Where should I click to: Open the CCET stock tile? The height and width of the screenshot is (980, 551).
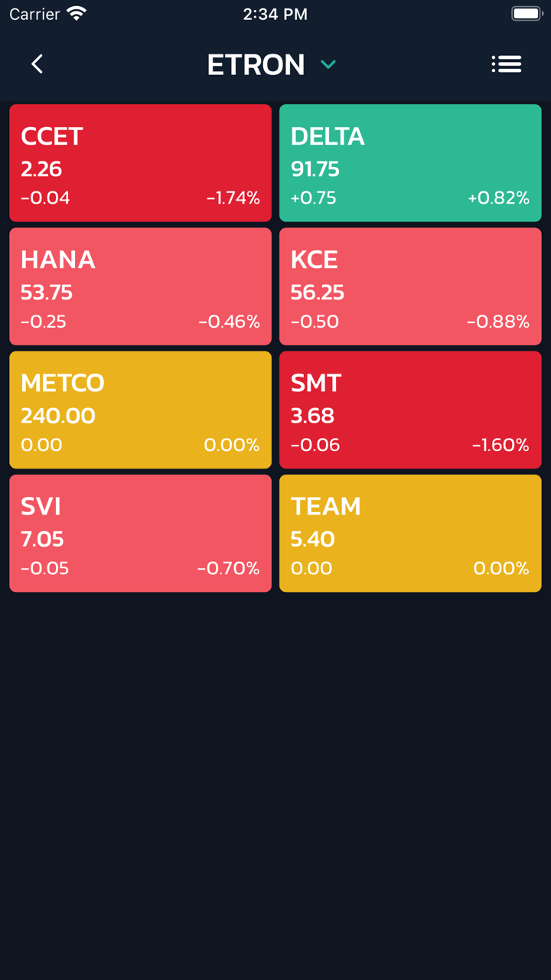click(x=140, y=163)
